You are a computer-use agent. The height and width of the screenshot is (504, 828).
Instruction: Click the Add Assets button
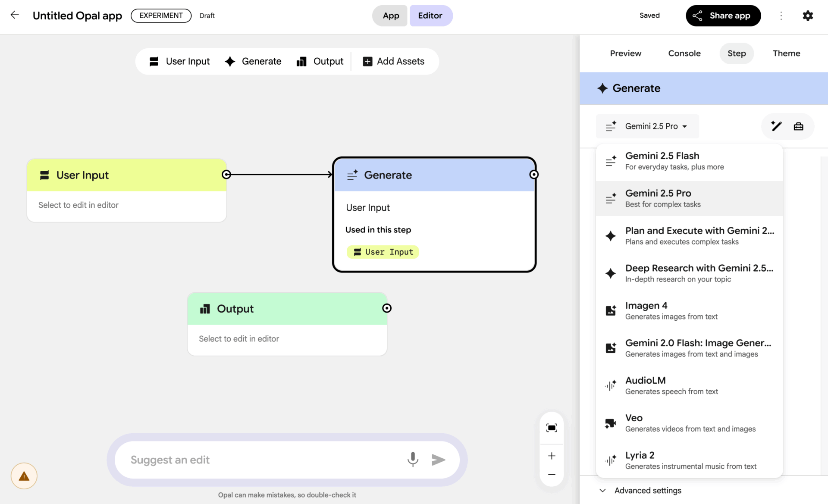[393, 61]
